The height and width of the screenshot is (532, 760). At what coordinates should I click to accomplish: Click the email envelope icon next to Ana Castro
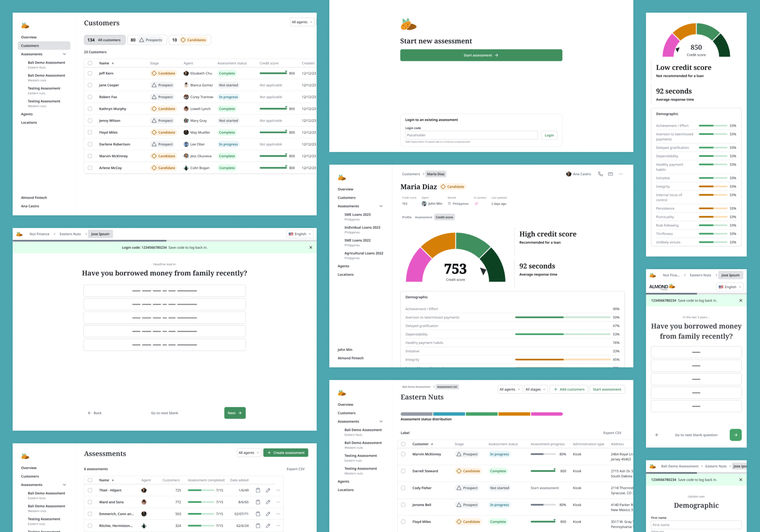(610, 174)
